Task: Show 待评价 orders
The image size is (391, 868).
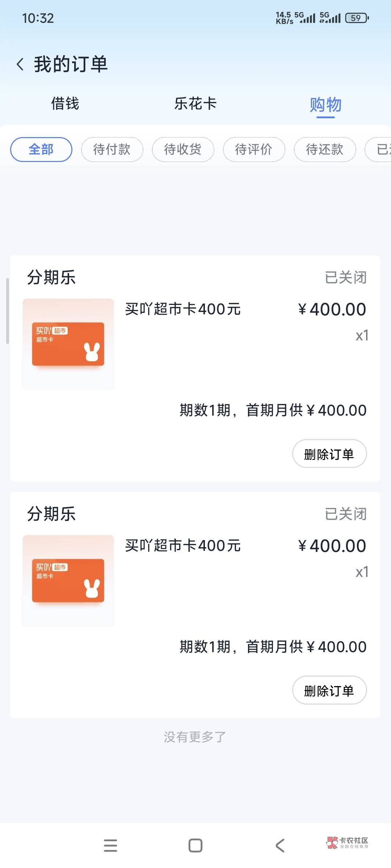Action: [x=254, y=149]
